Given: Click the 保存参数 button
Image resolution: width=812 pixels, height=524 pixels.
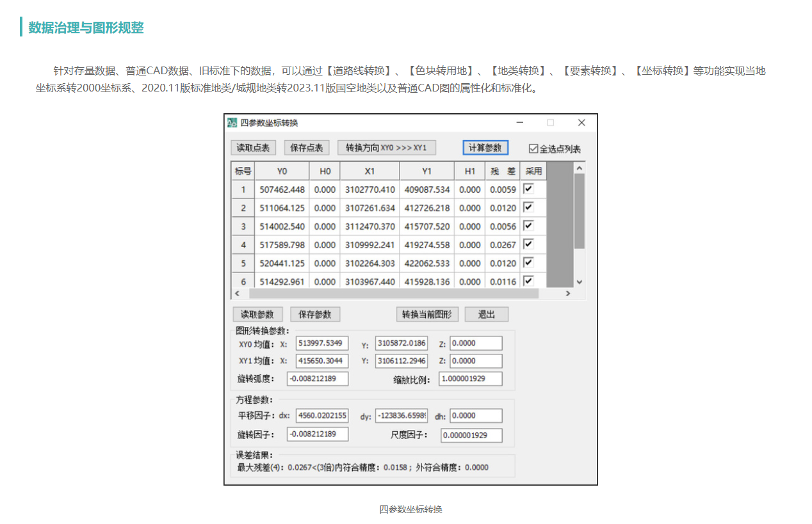Looking at the screenshot, I should click(315, 314).
